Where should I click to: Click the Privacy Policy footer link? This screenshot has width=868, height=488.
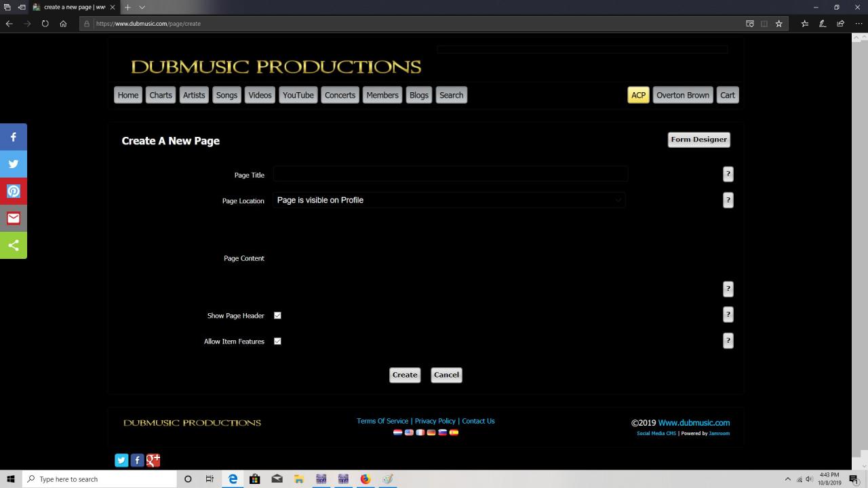435,421
